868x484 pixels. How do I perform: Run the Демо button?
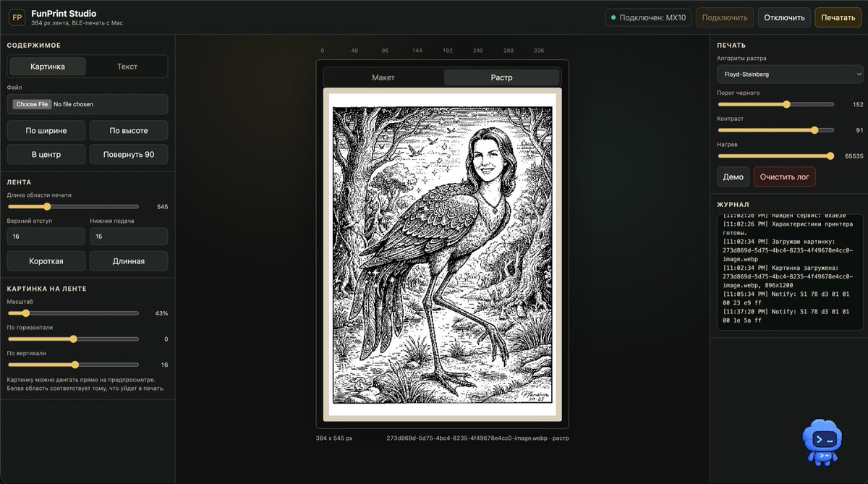[733, 177]
